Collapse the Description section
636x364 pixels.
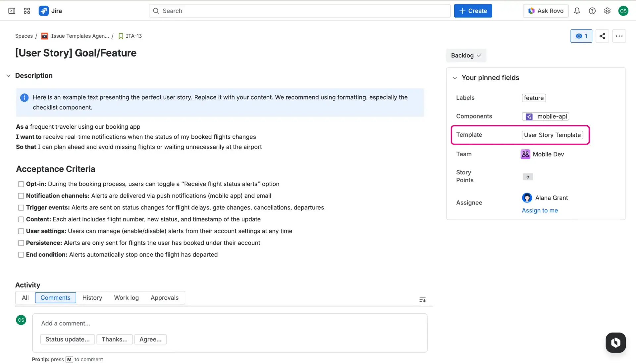pos(8,75)
